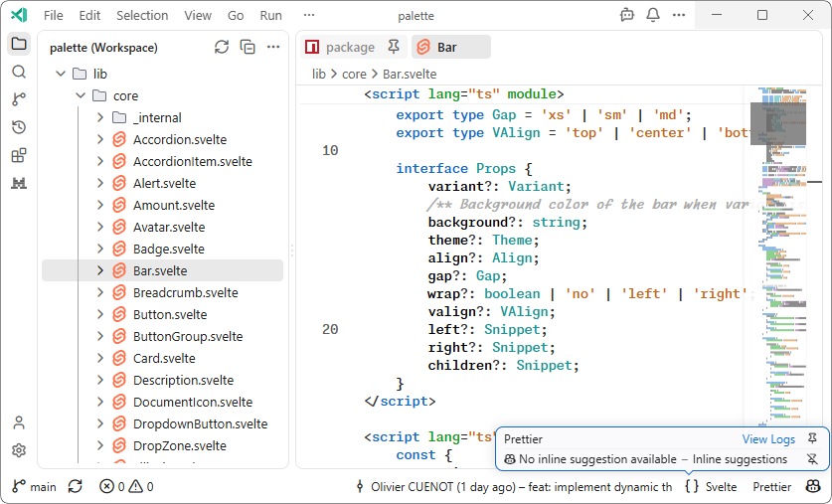Click the Copilot status icon in status bar
The image size is (832, 504).
(813, 486)
